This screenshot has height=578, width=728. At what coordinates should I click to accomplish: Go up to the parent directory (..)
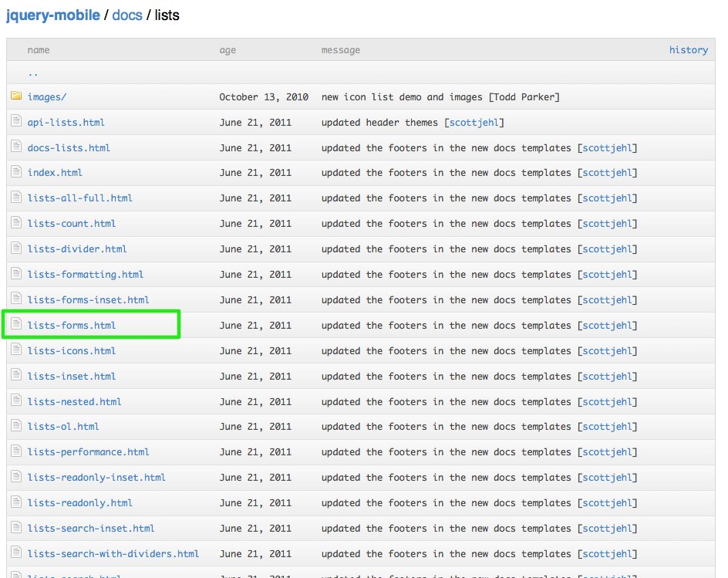33,73
